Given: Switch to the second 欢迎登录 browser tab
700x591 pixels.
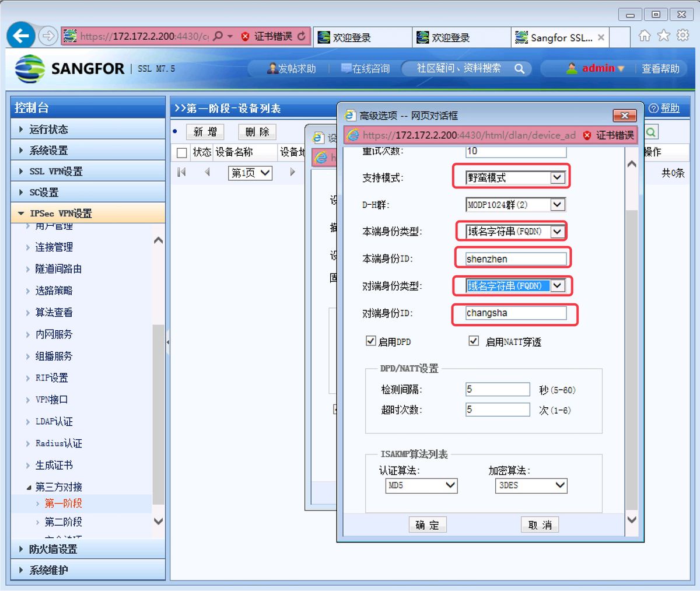Looking at the screenshot, I should point(461,37).
